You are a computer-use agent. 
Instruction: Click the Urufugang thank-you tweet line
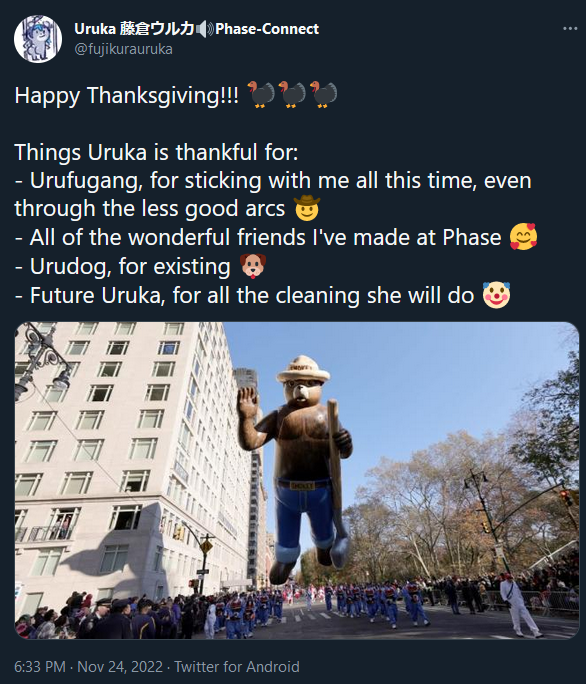(x=273, y=194)
